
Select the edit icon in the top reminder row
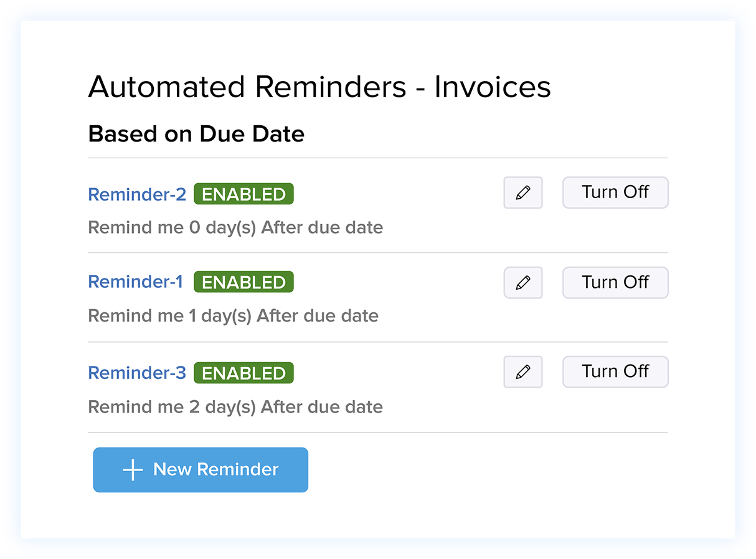click(522, 193)
